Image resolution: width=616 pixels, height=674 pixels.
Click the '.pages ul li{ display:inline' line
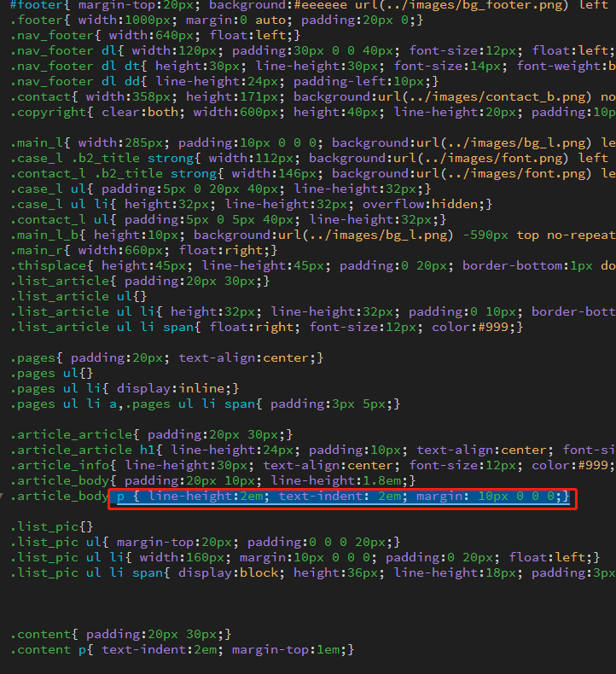click(x=125, y=388)
